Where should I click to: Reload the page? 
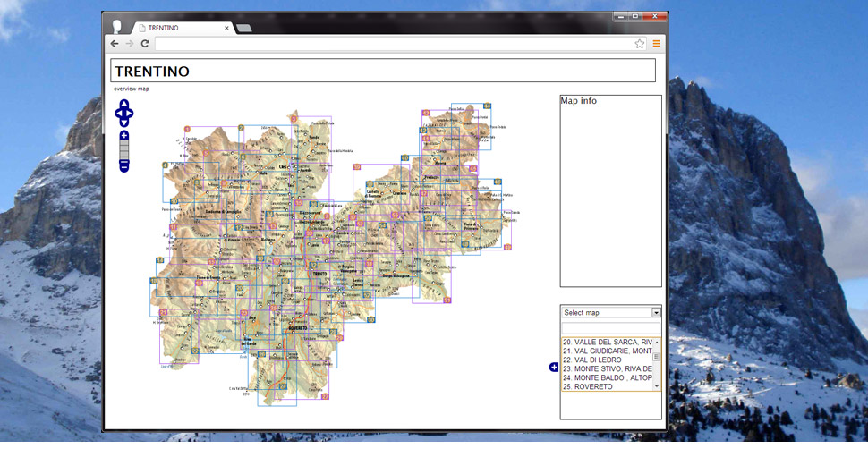(145, 43)
